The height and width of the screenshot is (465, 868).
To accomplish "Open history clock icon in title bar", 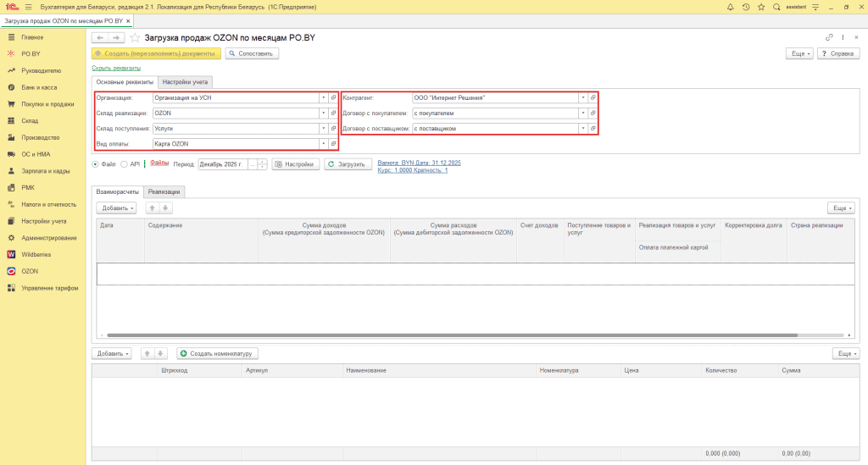I will [x=746, y=7].
